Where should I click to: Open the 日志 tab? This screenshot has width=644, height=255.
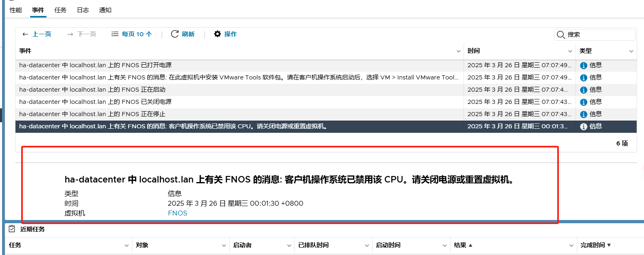pos(83,10)
